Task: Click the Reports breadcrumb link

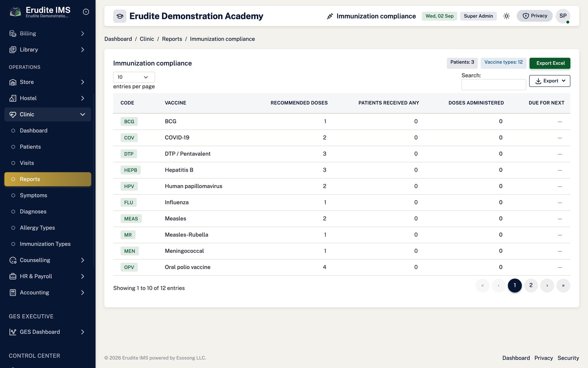Action: [x=172, y=39]
